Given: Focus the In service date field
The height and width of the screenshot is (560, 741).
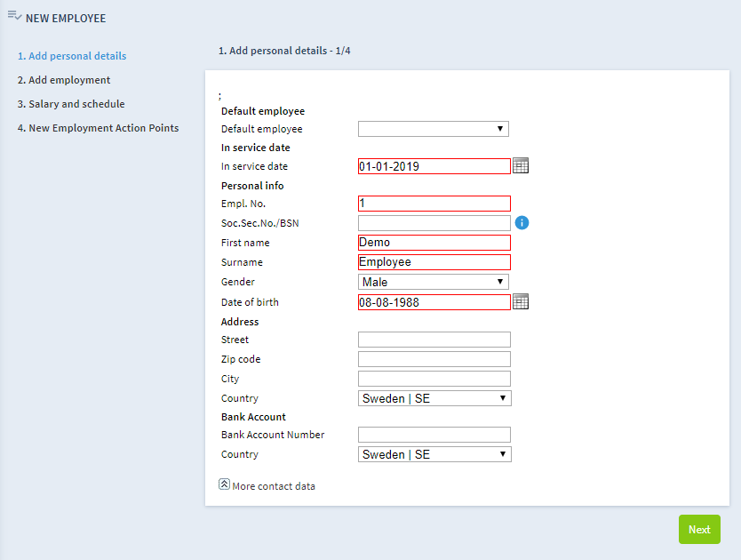Looking at the screenshot, I should pyautogui.click(x=434, y=166).
